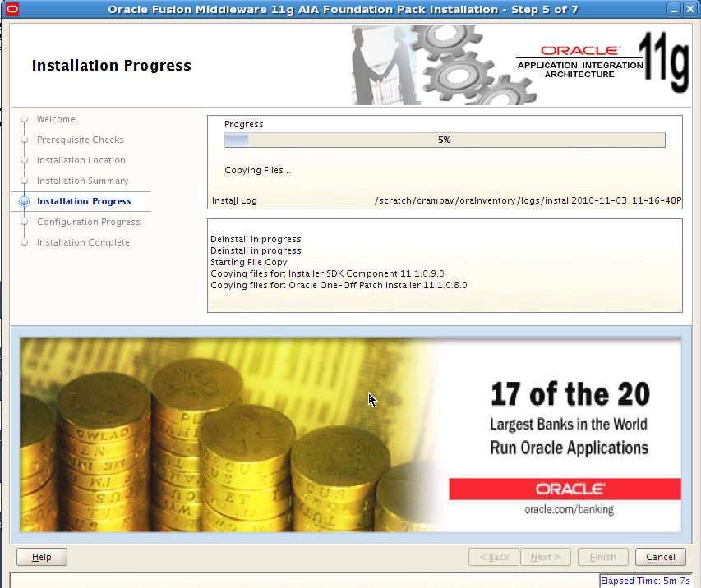The height and width of the screenshot is (588, 701).
Task: Click the Progress label
Action: (x=243, y=124)
